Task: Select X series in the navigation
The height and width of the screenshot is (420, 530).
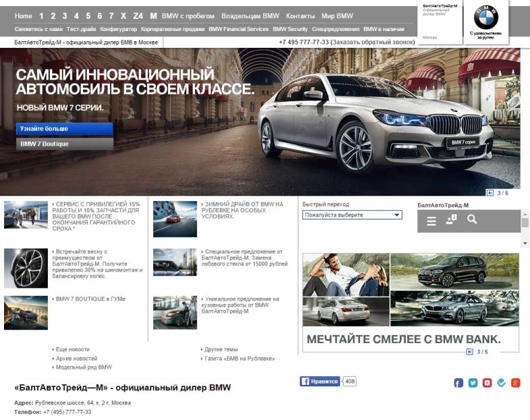Action: tap(124, 16)
